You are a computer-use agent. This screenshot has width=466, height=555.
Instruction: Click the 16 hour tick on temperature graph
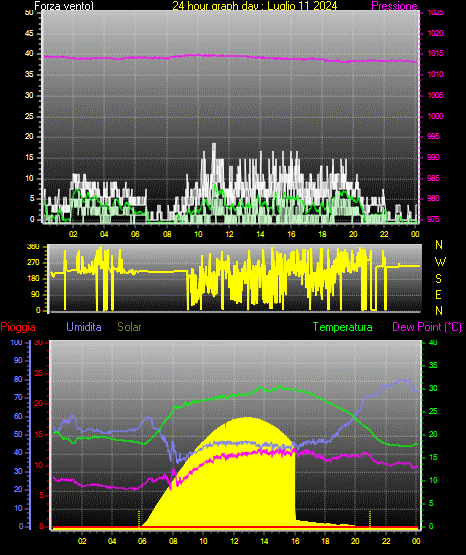(295, 541)
